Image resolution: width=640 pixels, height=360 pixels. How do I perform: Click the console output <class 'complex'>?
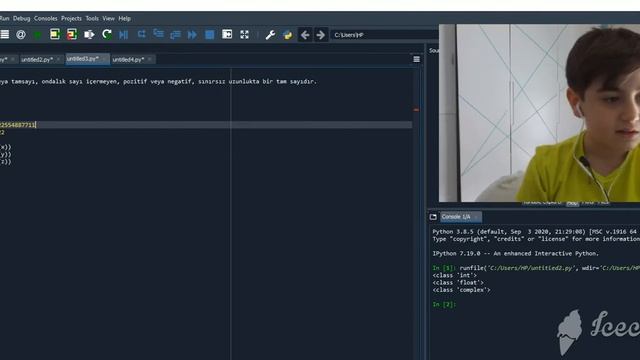coord(461,290)
